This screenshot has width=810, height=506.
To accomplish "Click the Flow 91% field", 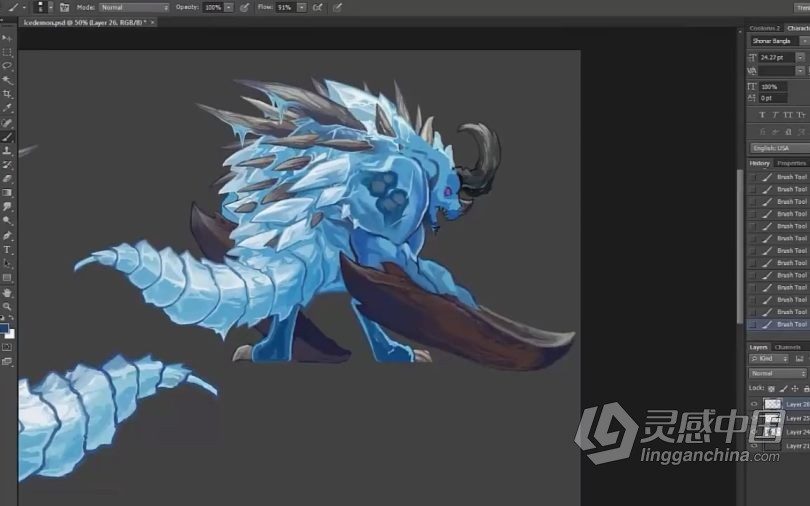I will click(285, 7).
